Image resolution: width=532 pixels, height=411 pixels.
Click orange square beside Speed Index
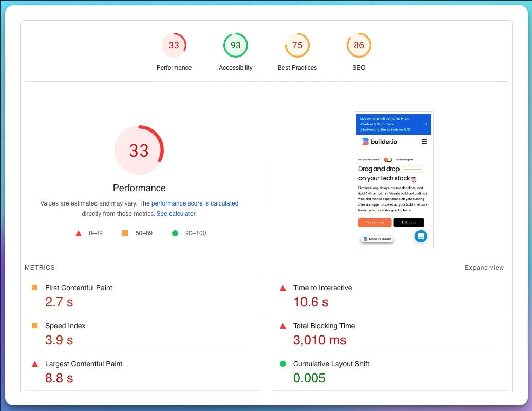34,326
